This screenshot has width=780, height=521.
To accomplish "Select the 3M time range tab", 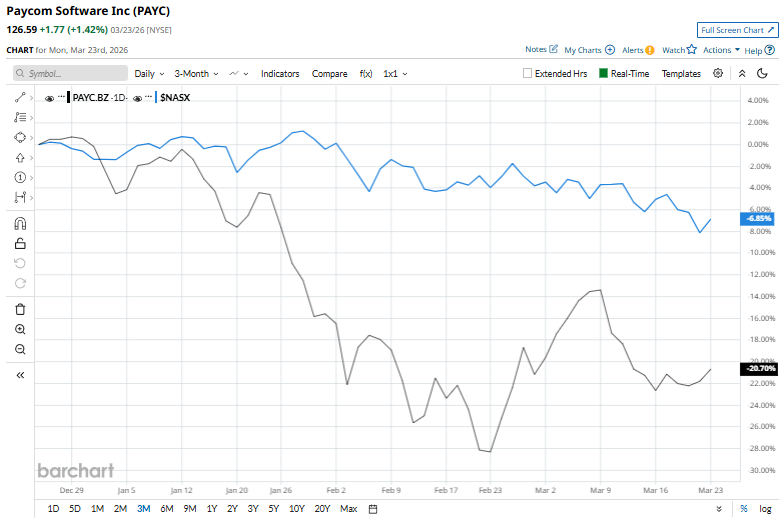I will click(143, 509).
